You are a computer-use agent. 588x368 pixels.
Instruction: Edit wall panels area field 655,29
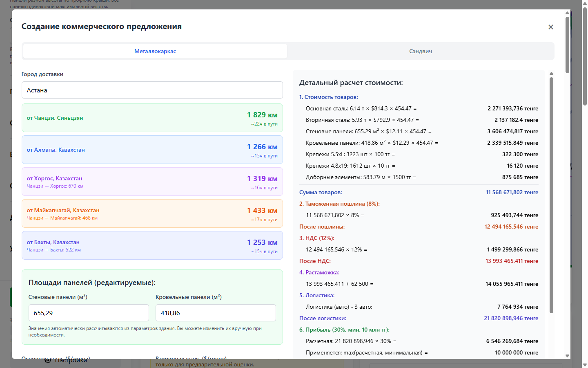click(x=89, y=313)
